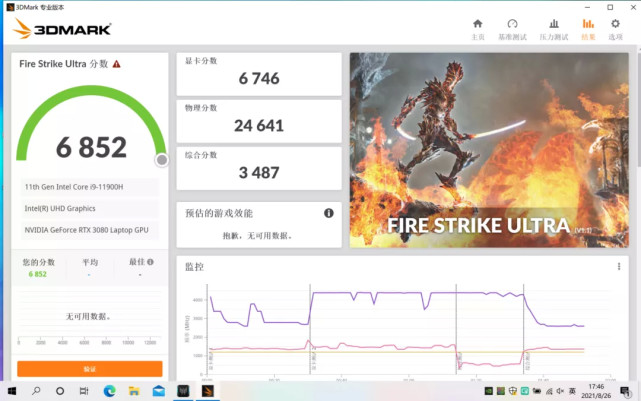The width and height of the screenshot is (641, 401).
Task: Click the physics score value 24 641
Action: (259, 125)
